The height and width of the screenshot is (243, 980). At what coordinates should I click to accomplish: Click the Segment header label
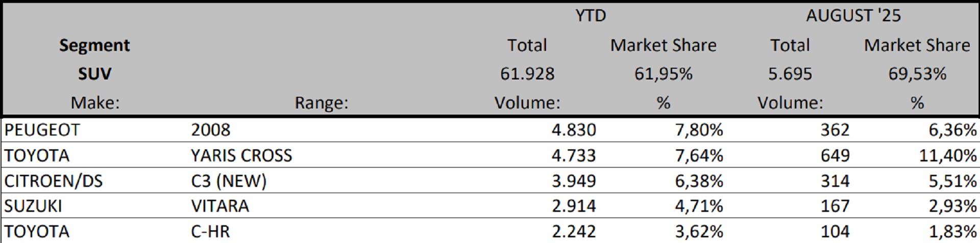coord(94,45)
